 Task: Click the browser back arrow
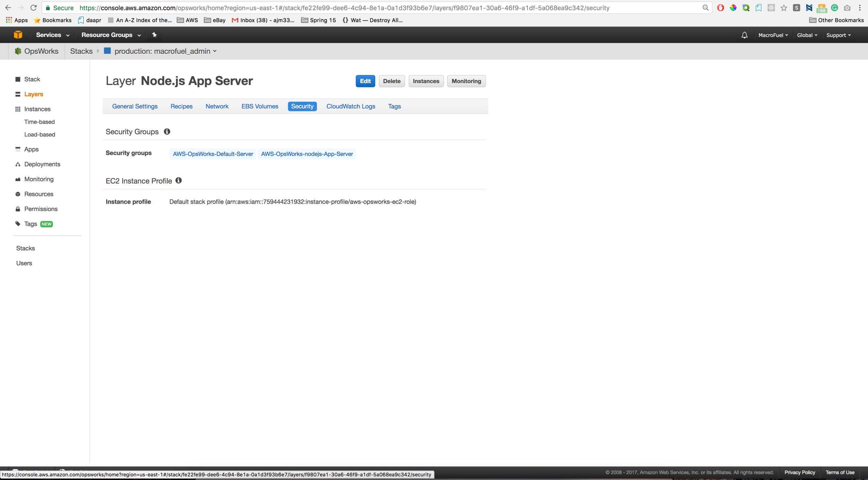click(x=8, y=8)
